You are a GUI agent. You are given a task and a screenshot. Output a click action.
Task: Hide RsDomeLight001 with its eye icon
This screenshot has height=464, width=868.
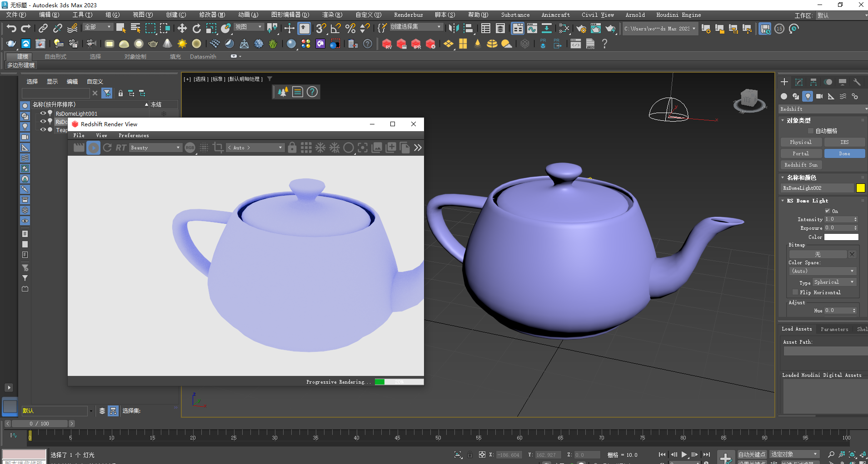(x=43, y=114)
